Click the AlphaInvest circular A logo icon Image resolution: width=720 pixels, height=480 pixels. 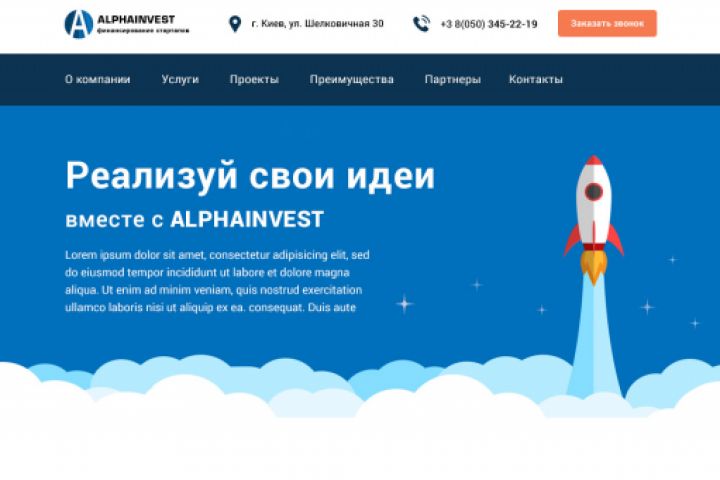point(79,24)
